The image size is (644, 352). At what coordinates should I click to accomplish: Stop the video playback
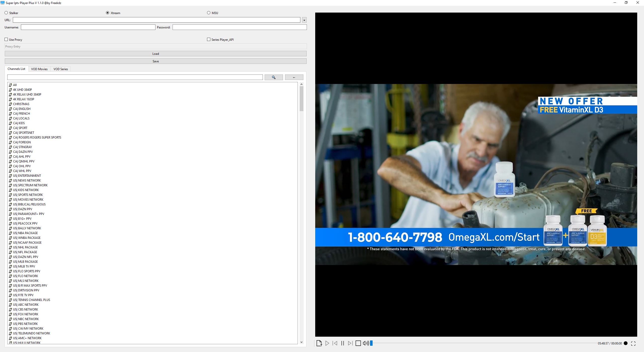coord(358,343)
